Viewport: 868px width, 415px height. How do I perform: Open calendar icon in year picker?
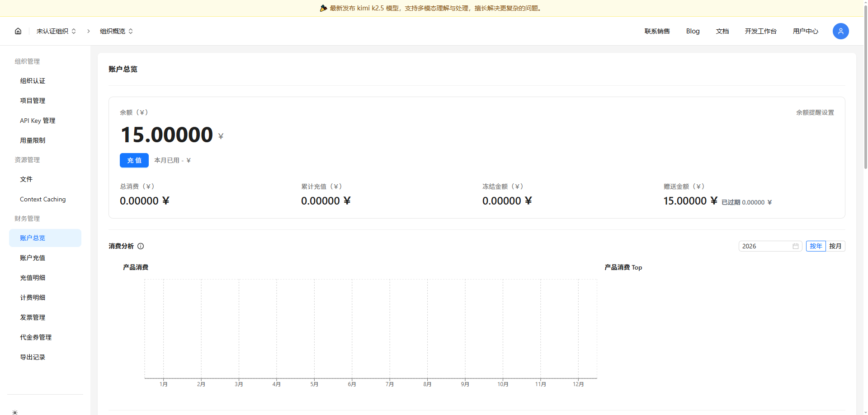point(796,246)
